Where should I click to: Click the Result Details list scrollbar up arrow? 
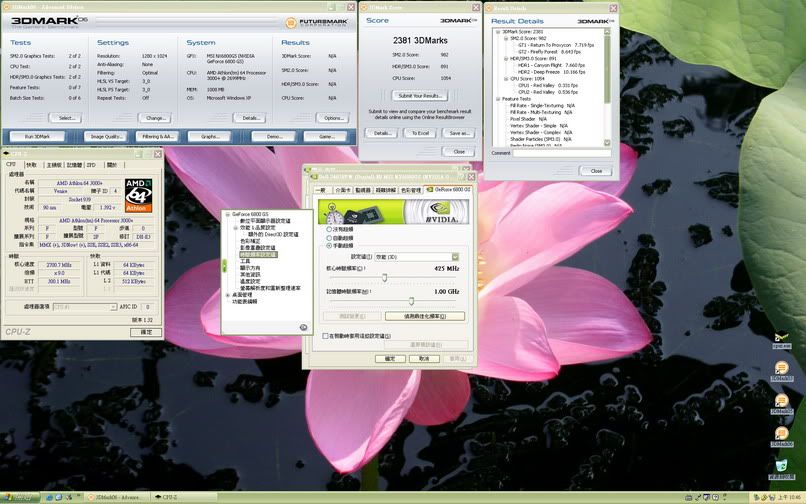(607, 32)
